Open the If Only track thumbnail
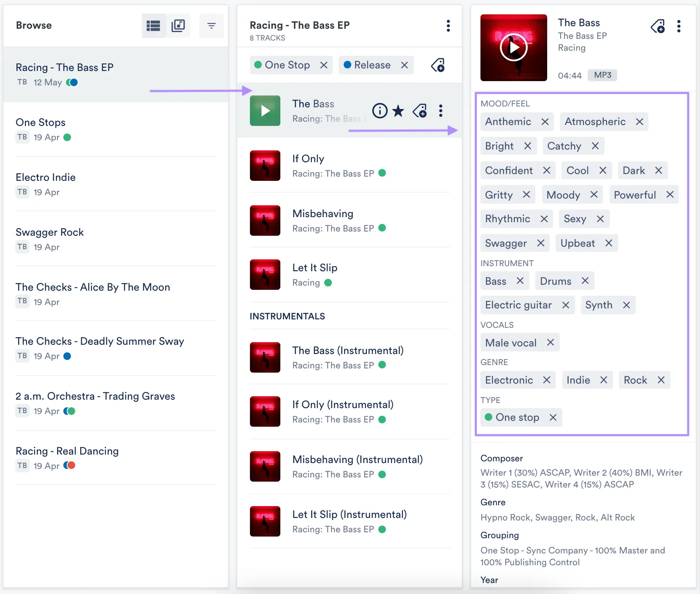The height and width of the screenshot is (594, 700). [265, 165]
